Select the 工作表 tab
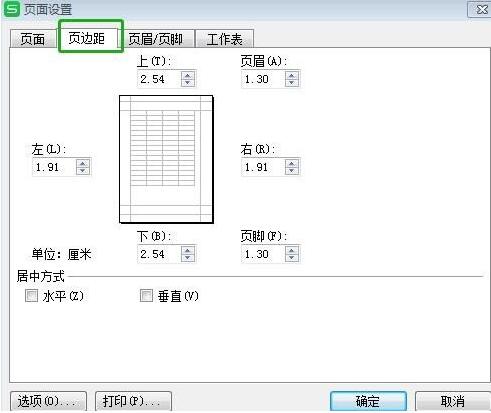 coord(224,39)
